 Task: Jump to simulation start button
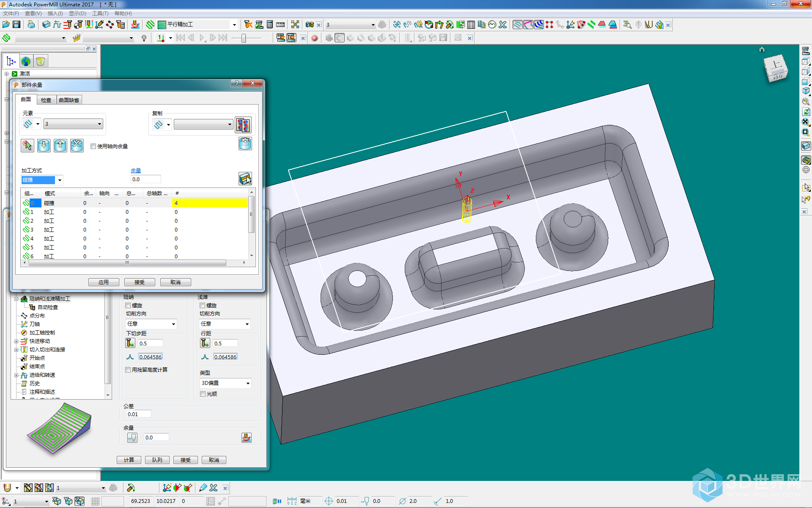coord(181,38)
